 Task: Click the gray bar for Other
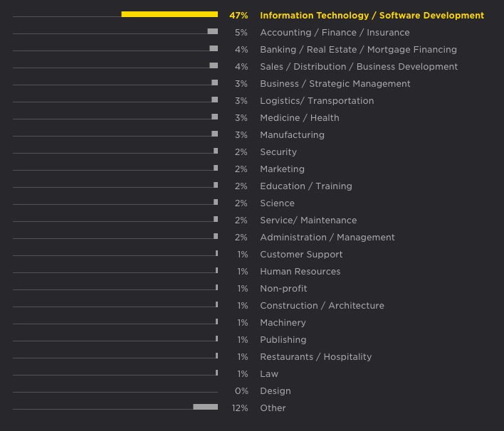(205, 407)
